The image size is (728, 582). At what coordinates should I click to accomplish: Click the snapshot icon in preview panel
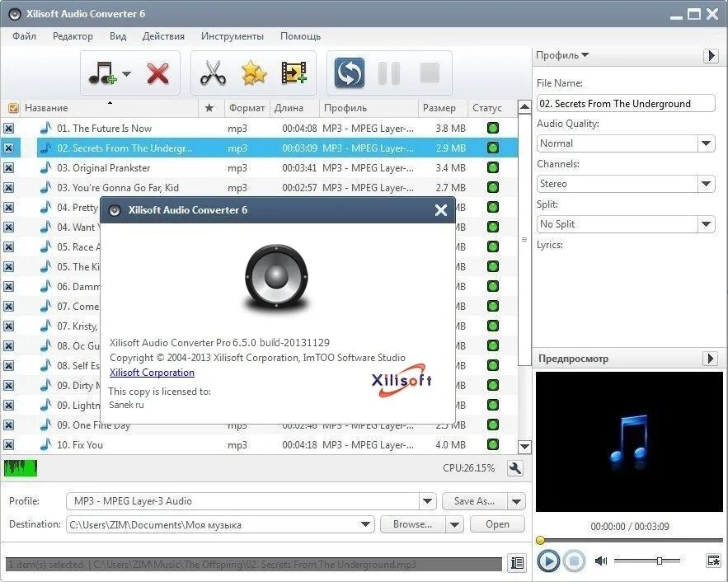pos(714,561)
